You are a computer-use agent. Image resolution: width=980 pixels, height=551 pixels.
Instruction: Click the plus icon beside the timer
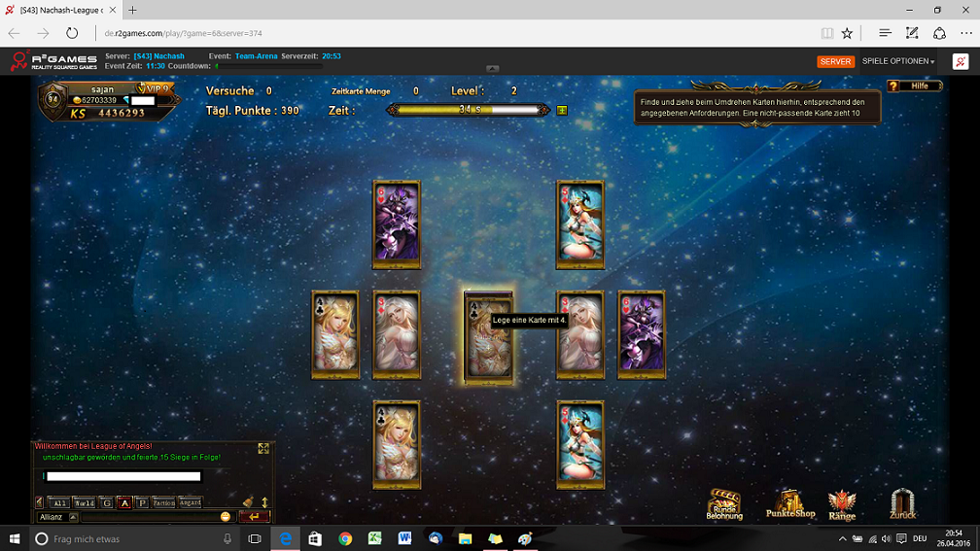pyautogui.click(x=562, y=110)
